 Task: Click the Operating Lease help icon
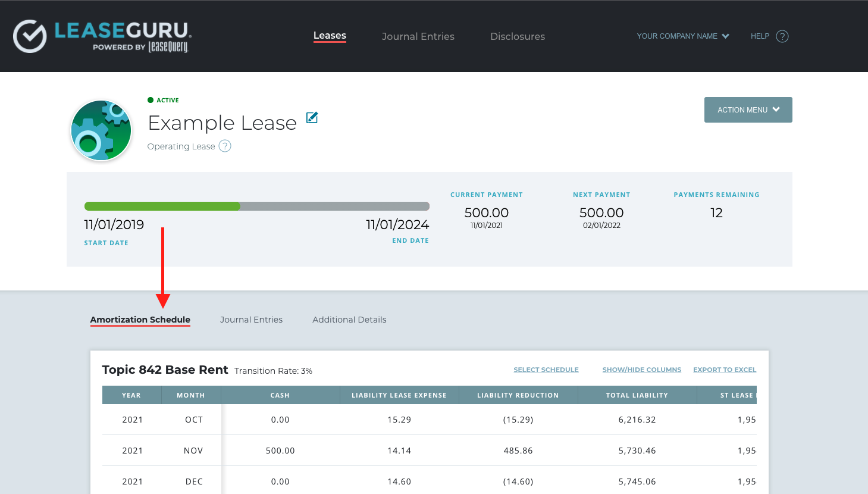pyautogui.click(x=225, y=146)
